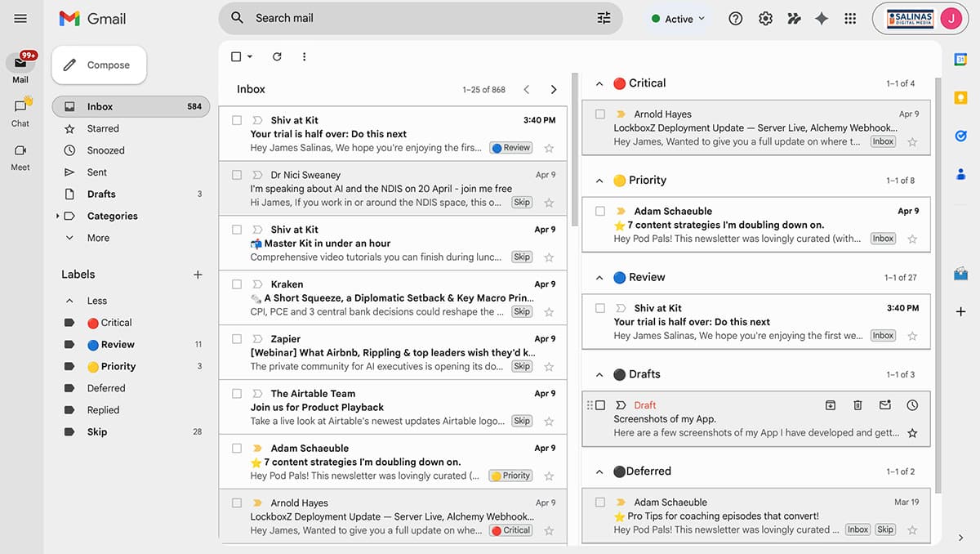Create new label plus icon

198,275
